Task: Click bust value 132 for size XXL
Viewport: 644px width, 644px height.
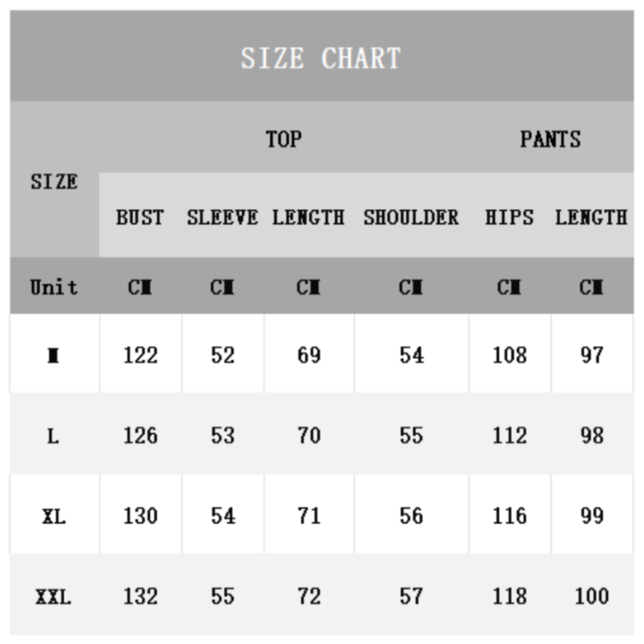Action: click(x=140, y=597)
